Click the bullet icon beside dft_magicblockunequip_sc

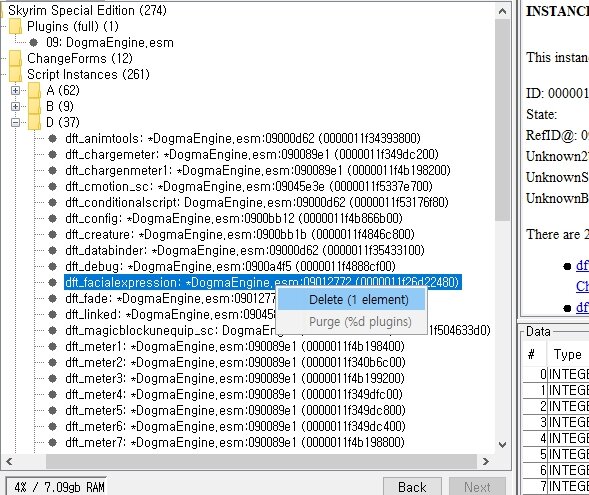point(53,331)
